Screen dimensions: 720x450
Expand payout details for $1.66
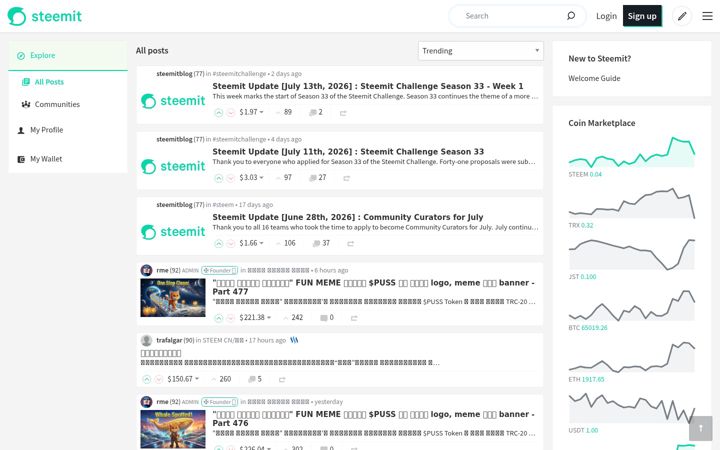point(251,243)
